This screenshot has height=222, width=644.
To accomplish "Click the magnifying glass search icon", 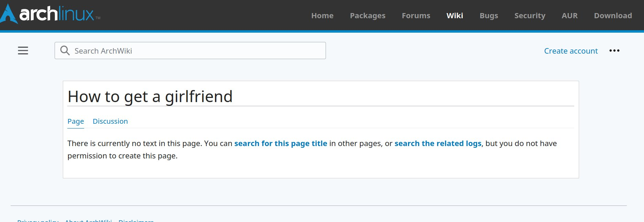I will tap(65, 51).
